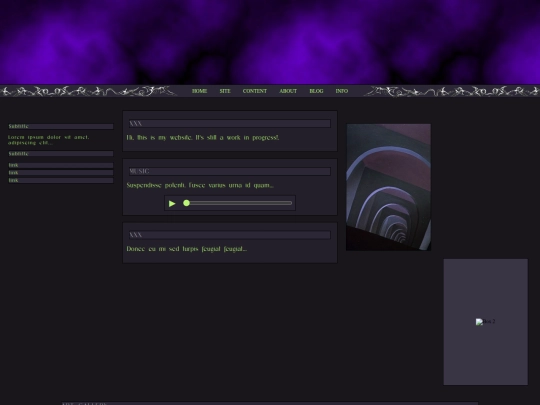Click the 'Hi, this is my website' text
Image resolution: width=540 pixels, height=405 pixels.
(203, 137)
